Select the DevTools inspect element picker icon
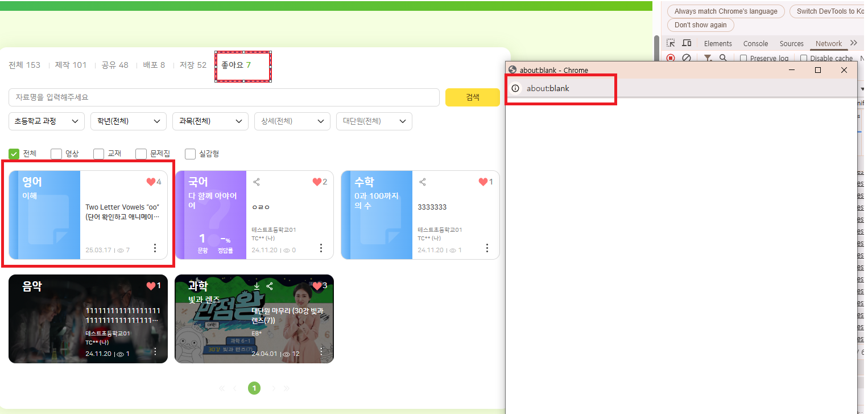This screenshot has width=868, height=414. (671, 43)
